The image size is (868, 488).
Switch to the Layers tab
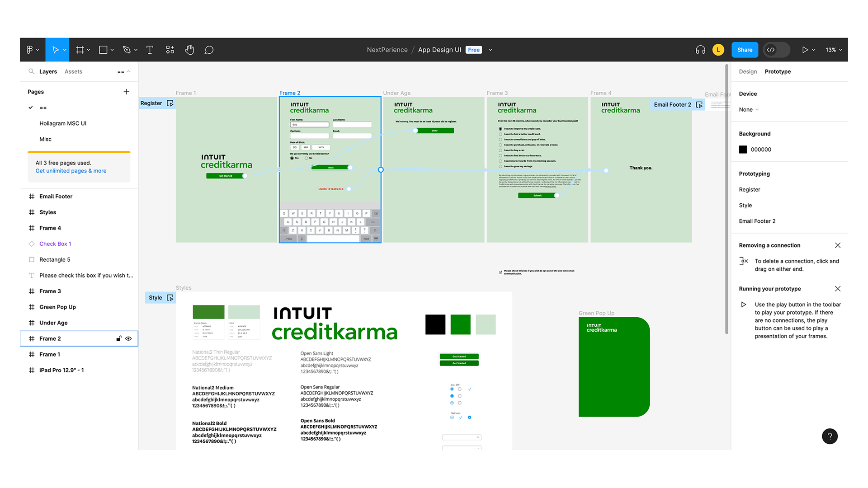pos(48,71)
